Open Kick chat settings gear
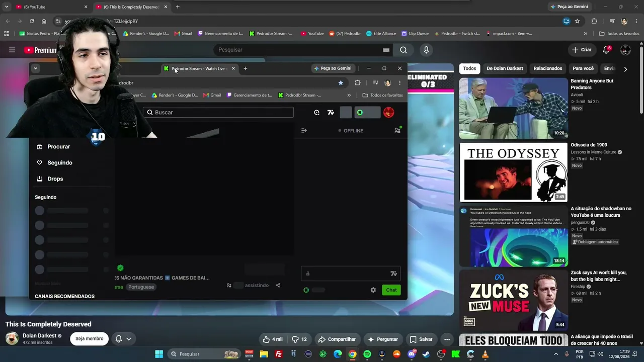The image size is (644, 362). 373,290
